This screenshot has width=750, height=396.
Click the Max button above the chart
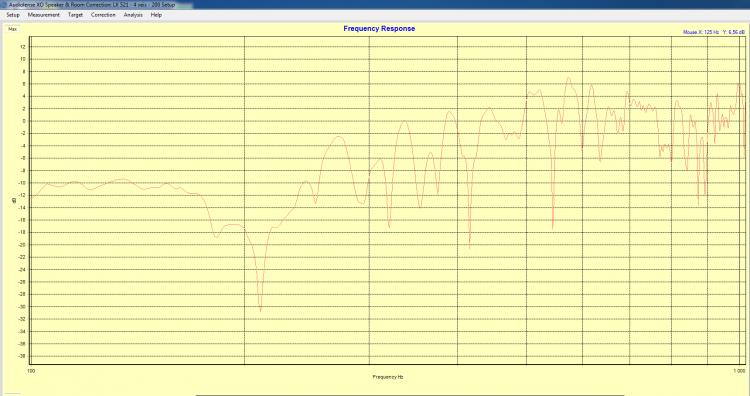pyautogui.click(x=12, y=29)
